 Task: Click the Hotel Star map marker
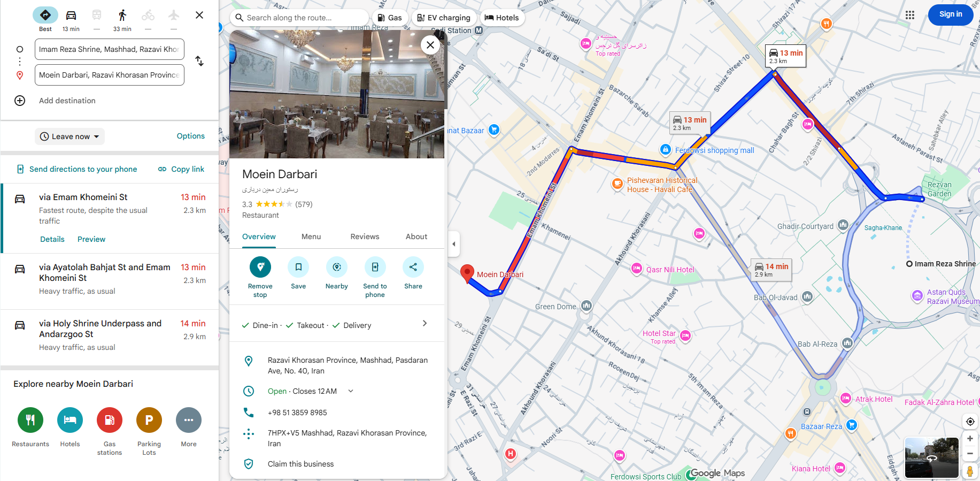(685, 335)
